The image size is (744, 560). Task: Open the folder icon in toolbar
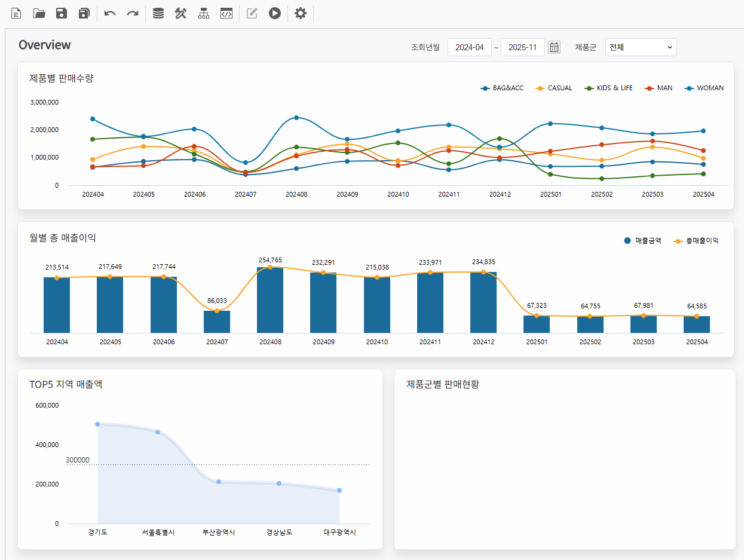[x=39, y=13]
